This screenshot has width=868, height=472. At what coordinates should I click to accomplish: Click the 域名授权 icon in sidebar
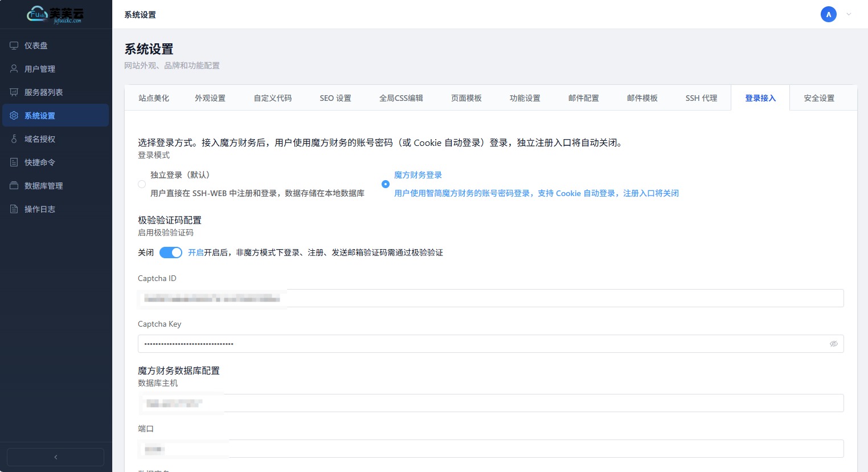(14, 139)
